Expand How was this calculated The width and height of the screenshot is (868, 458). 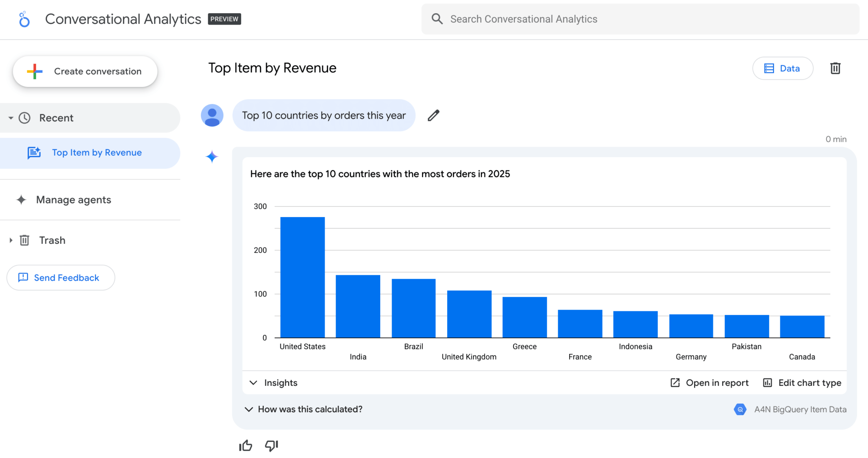[x=303, y=409]
